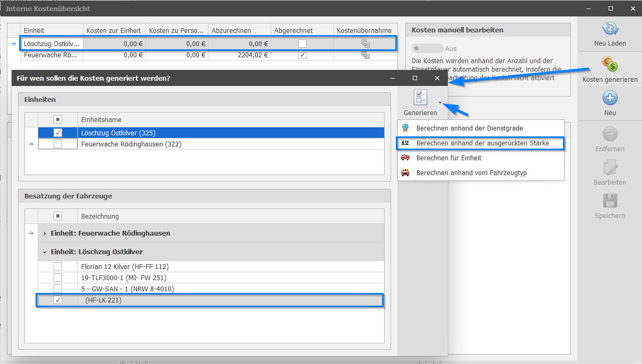Click Kostenübernahme icon in Löschzug Ostkilver row
642x364 pixels.
point(365,44)
